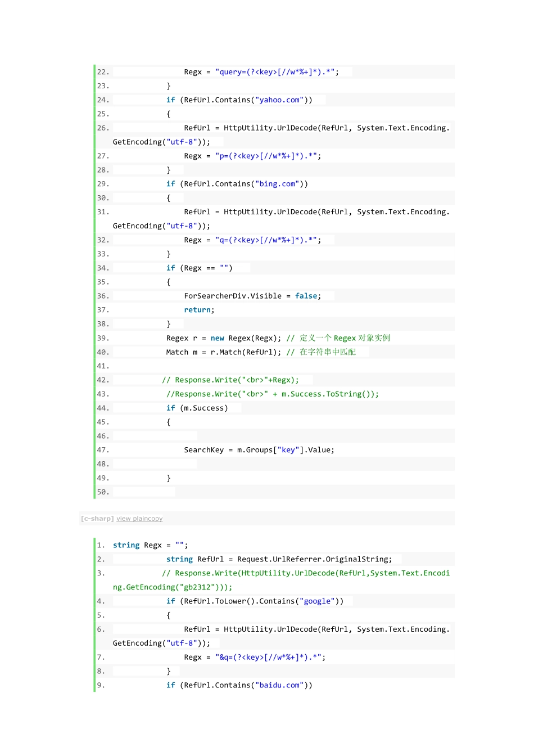Image resolution: width=534 pixels, height=756 pixels.
Task: Click the "false" keyword on line 36
Action: tap(306, 296)
